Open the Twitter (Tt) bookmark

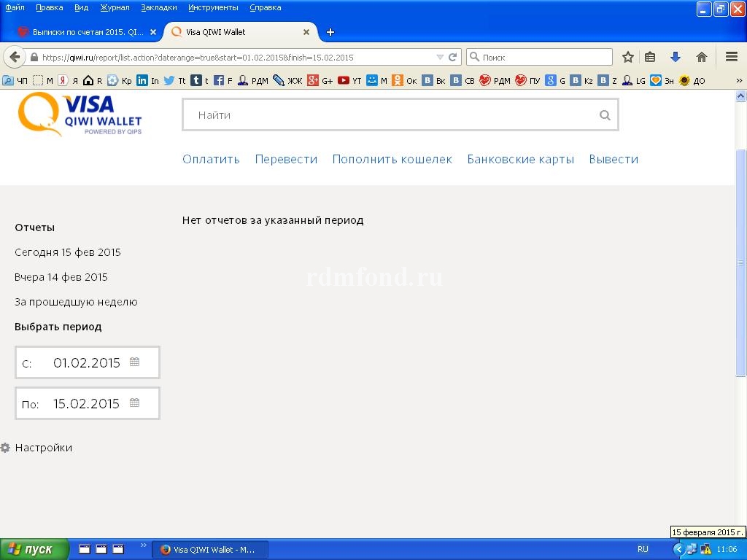pos(174,80)
